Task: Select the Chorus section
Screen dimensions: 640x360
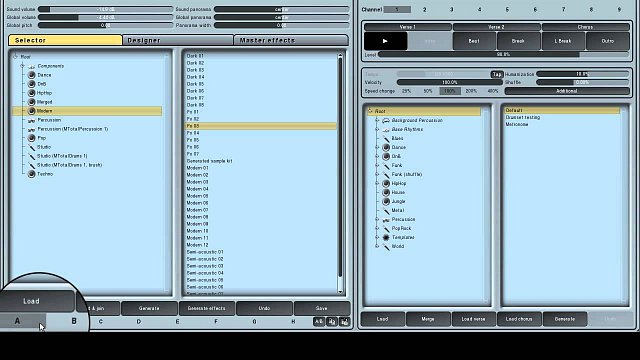Action: (585, 27)
